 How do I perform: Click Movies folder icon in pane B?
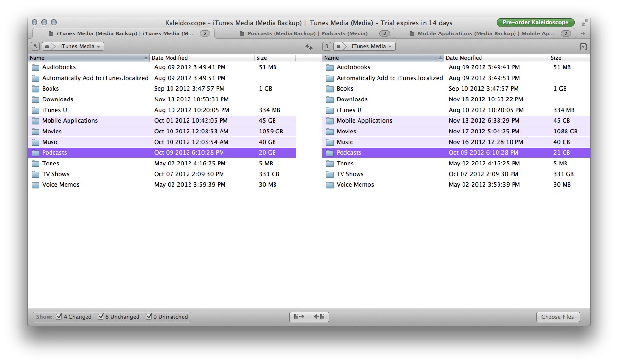click(x=330, y=132)
